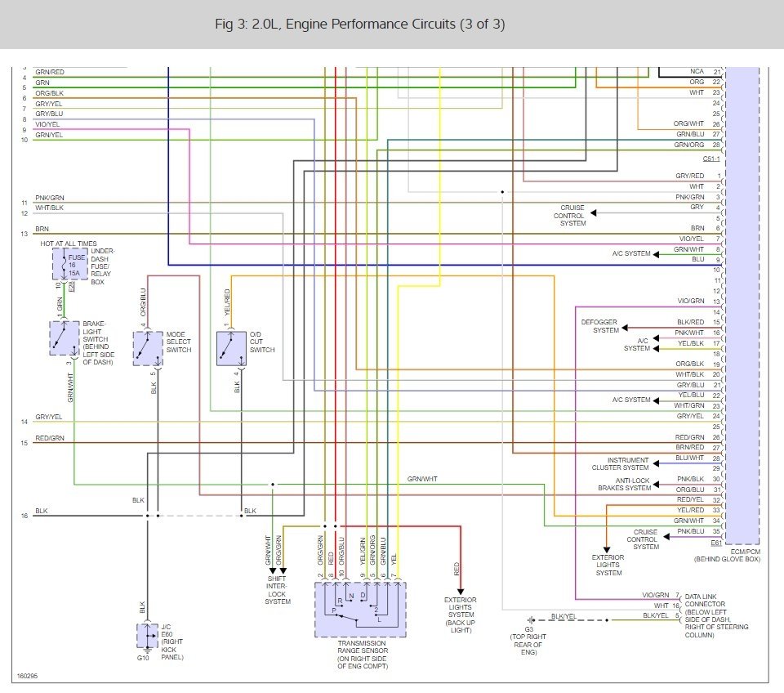Click the 'HOT AT ALL TIMES' label
Image resolution: width=784 pixels, height=693 pixels.
69,244
